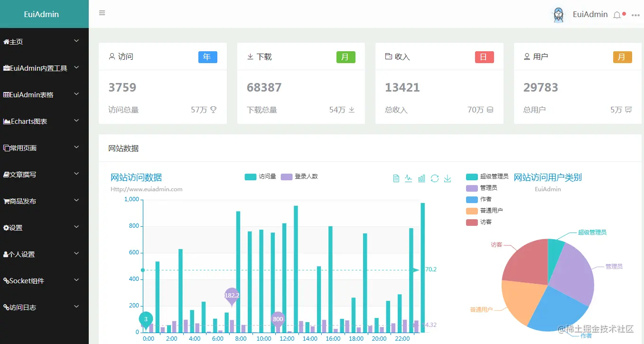This screenshot has height=344, width=644.
Task: Expand the EuiAdmin内置工具 chevron
Action: [76, 68]
